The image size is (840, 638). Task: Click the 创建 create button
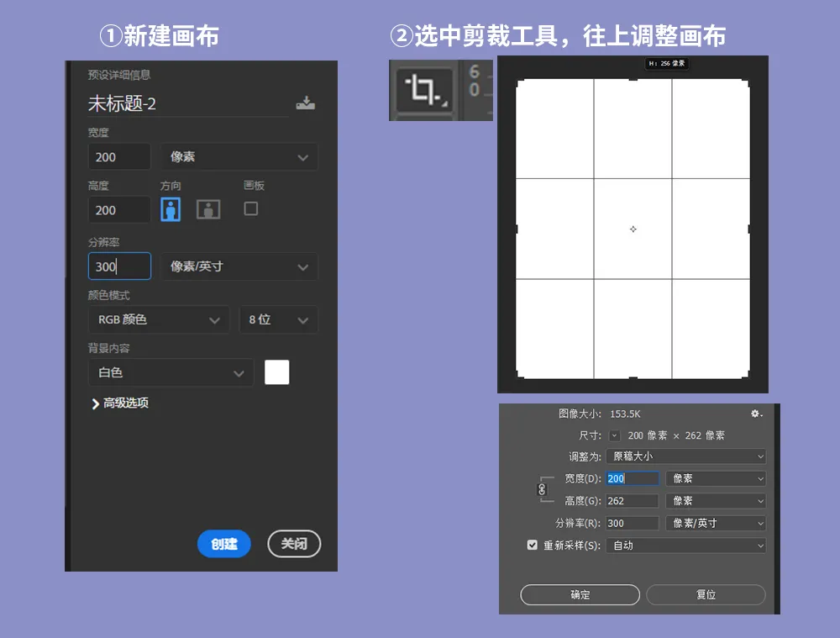click(223, 544)
